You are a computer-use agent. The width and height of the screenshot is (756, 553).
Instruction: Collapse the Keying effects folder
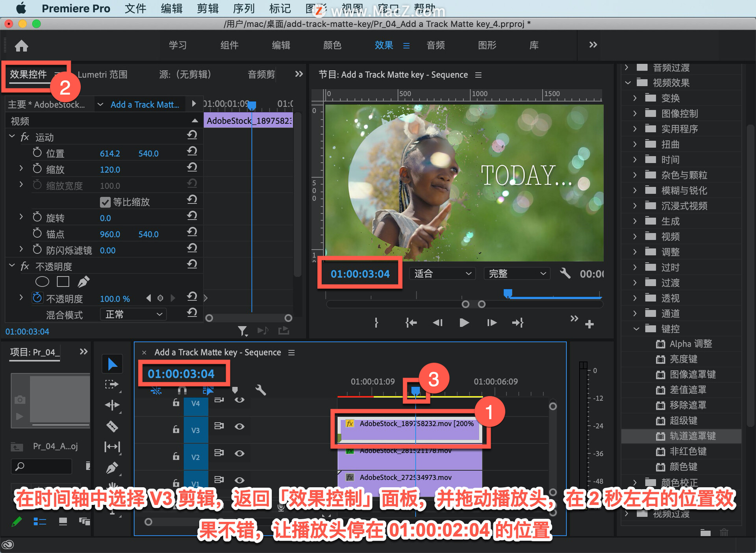pyautogui.click(x=636, y=328)
